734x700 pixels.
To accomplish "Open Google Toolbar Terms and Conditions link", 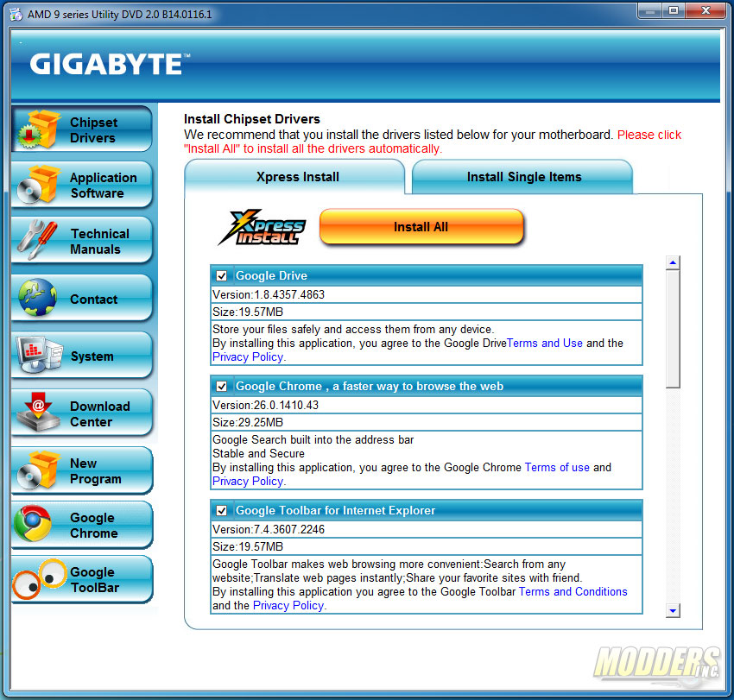I will 573,591.
